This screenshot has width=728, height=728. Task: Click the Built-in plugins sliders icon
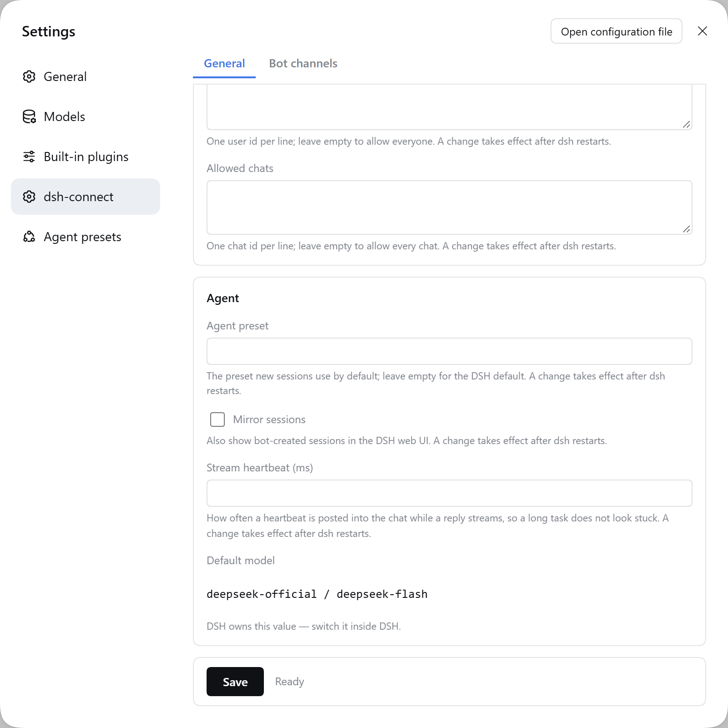pyautogui.click(x=29, y=157)
